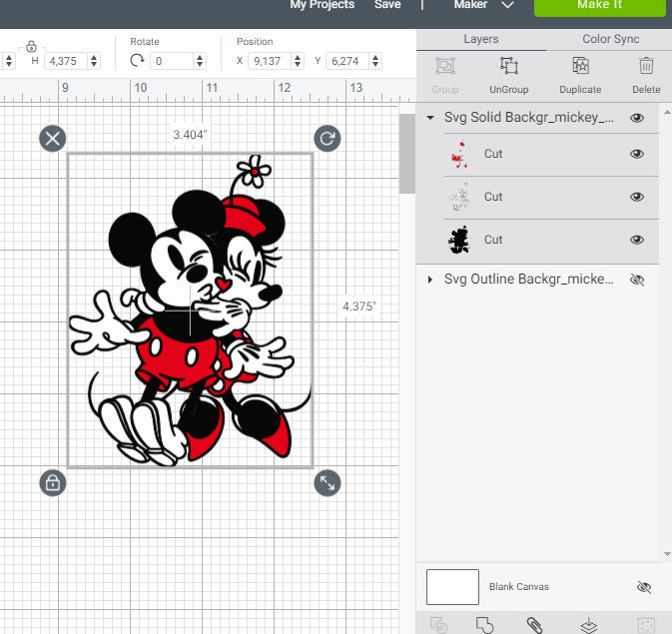Click Save in the top bar
Image resolution: width=672 pixels, height=634 pixels.
pyautogui.click(x=387, y=5)
